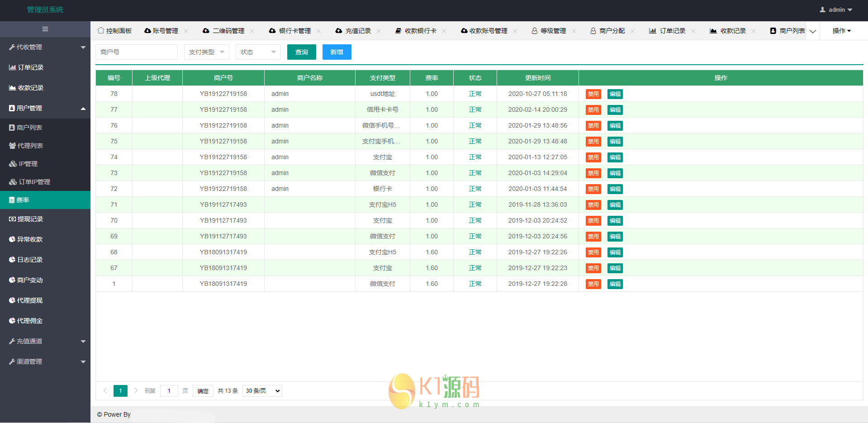Expand the 支付类型 dropdown filter
Viewport: 868px width, 423px height.
[x=207, y=52]
